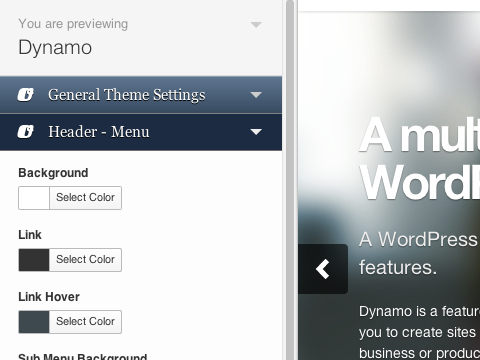This screenshot has height=360, width=480.
Task: Click the General Theme Settings section icon
Action: (x=26, y=95)
